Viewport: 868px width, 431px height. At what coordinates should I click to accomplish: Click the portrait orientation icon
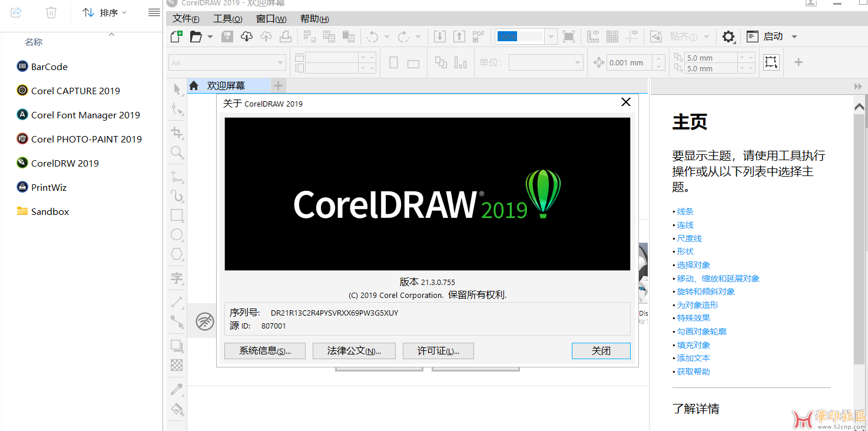tap(393, 62)
